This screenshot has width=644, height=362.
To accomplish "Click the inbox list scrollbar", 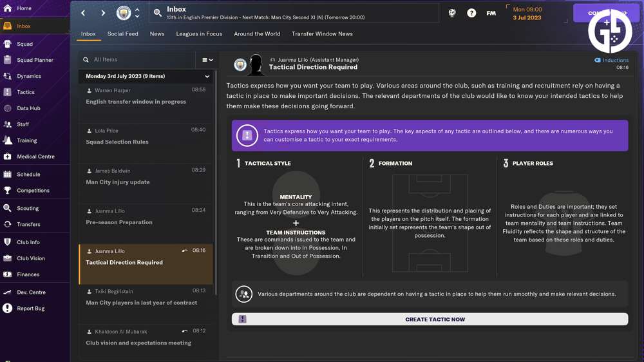I will (216, 183).
